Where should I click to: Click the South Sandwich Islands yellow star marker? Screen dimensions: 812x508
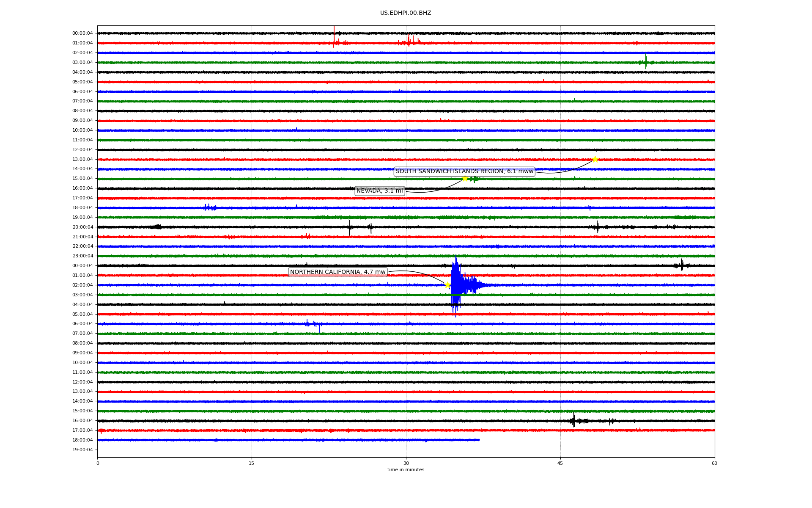[x=595, y=160]
